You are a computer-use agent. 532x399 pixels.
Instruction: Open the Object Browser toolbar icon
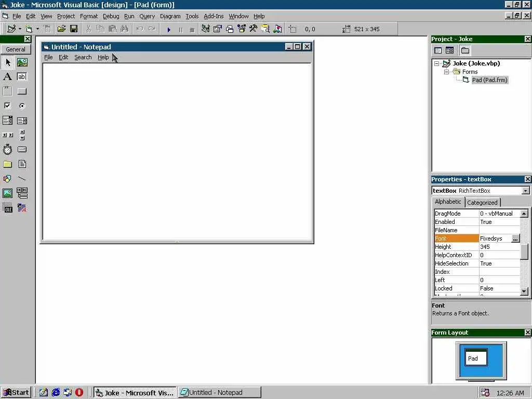click(242, 29)
